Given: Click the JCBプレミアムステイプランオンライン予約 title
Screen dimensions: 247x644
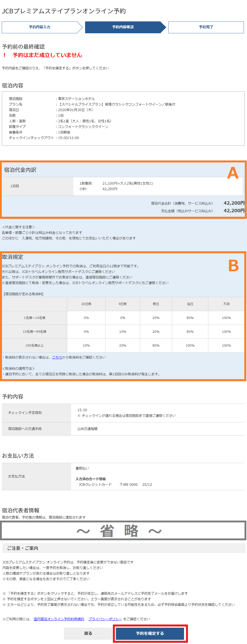Looking at the screenshot, I should point(64,11).
